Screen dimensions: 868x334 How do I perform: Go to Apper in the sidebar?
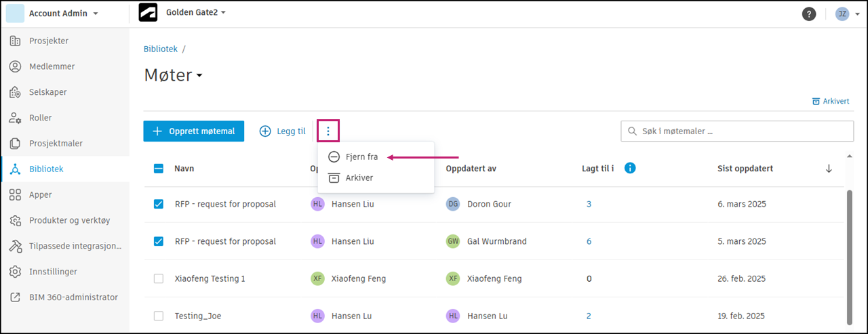pyautogui.click(x=41, y=194)
